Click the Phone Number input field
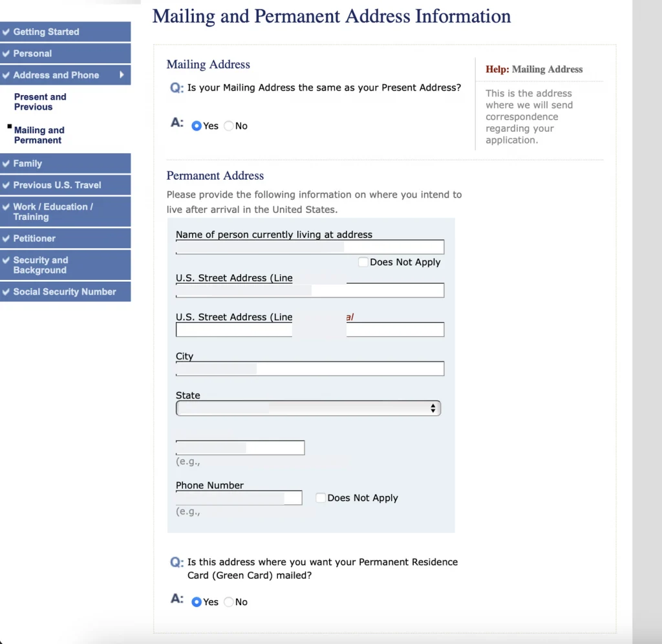662x644 pixels. pos(239,497)
